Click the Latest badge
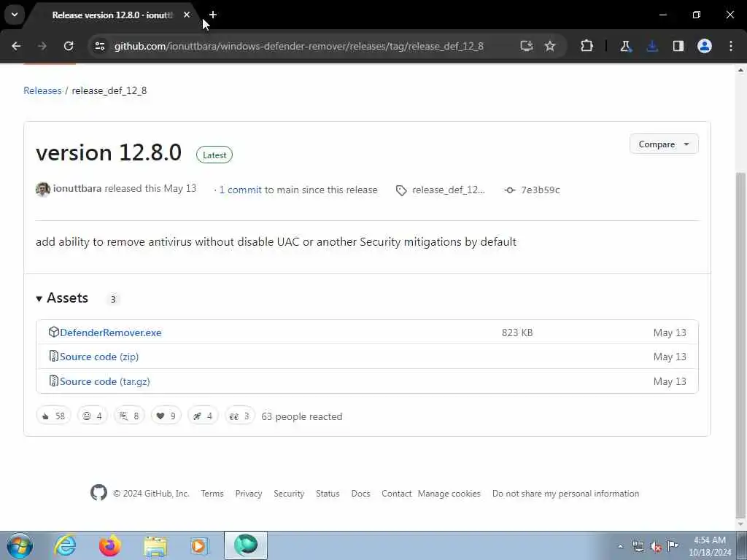 (x=214, y=155)
